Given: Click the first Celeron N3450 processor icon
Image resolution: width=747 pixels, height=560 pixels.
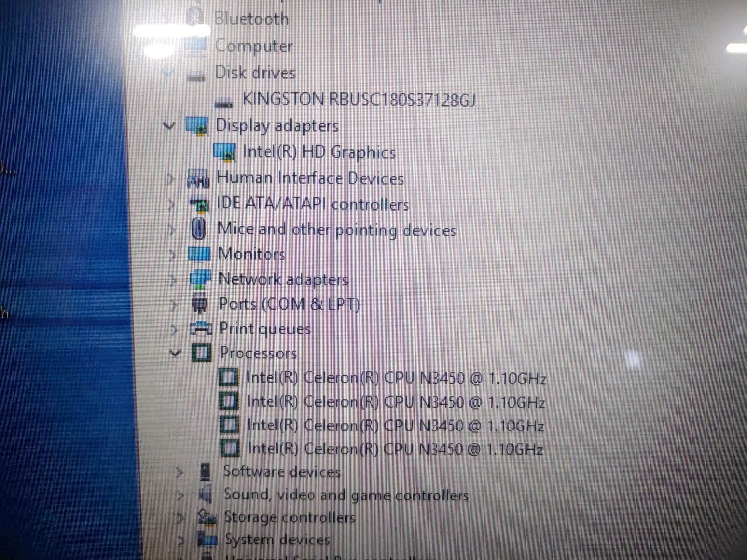Looking at the screenshot, I should tap(228, 377).
